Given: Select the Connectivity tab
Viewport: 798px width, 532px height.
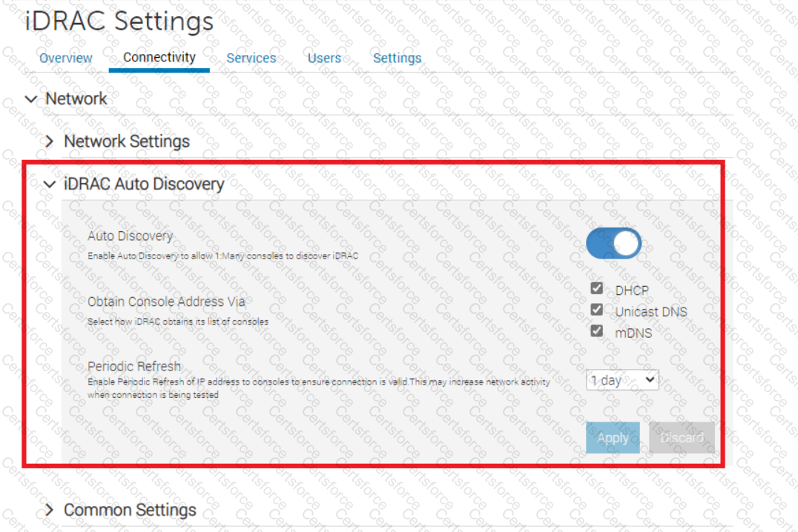Looking at the screenshot, I should pos(159,58).
